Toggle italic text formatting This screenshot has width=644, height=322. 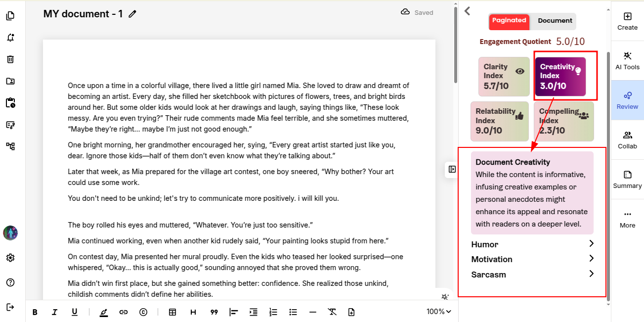(x=55, y=312)
